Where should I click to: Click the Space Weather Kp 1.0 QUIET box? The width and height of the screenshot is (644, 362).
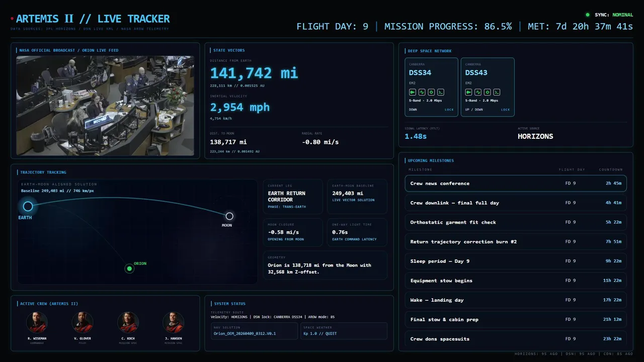(344, 331)
